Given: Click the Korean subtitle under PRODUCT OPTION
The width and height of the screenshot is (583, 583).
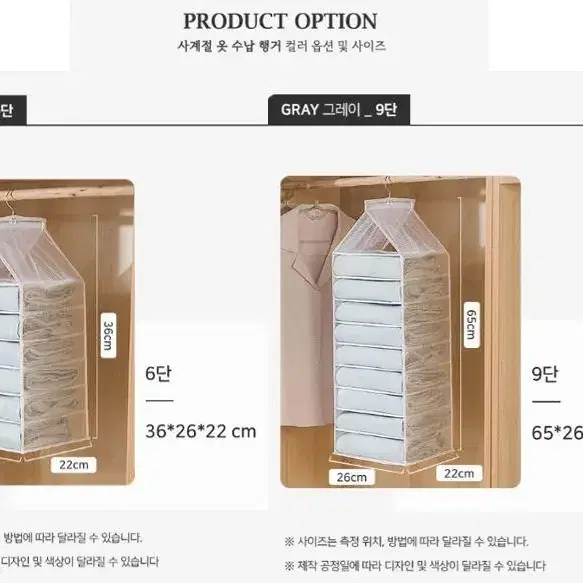Looking at the screenshot, I should (281, 46).
